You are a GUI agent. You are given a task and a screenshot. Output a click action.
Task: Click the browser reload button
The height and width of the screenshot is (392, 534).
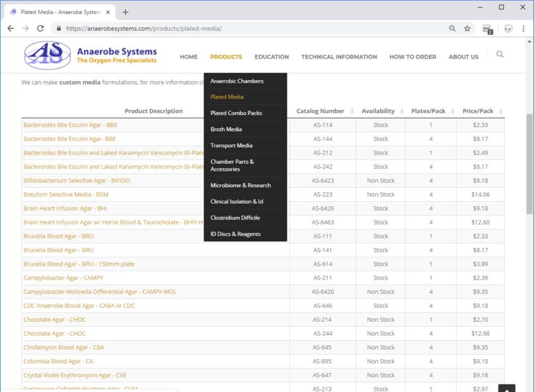40,28
